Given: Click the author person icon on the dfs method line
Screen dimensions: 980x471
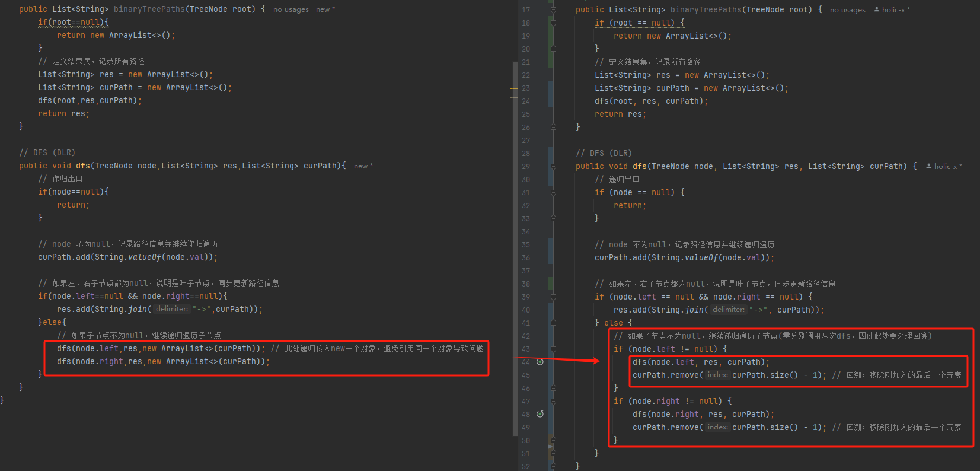Looking at the screenshot, I should (929, 166).
